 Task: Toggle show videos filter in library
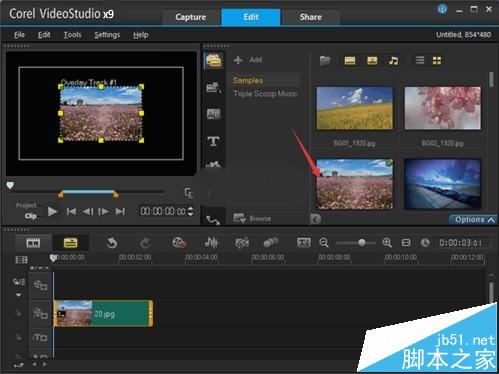[350, 61]
